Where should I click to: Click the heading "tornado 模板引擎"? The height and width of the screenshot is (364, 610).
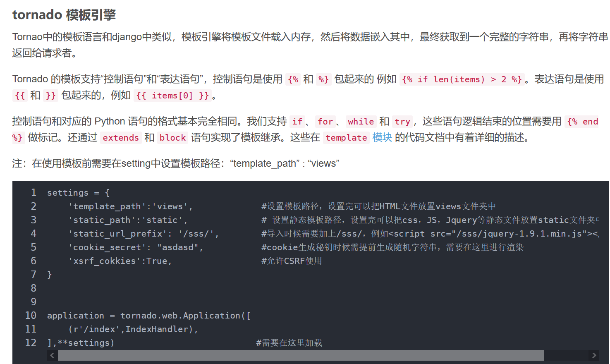click(64, 15)
